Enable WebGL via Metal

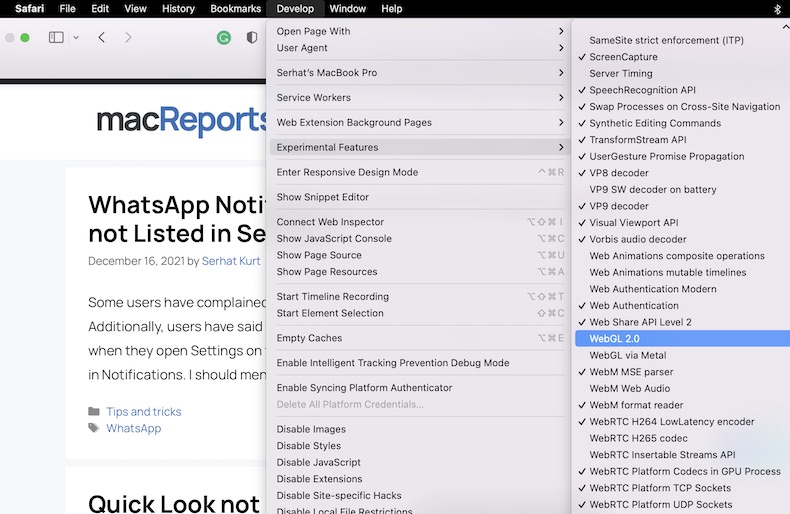[682, 355]
